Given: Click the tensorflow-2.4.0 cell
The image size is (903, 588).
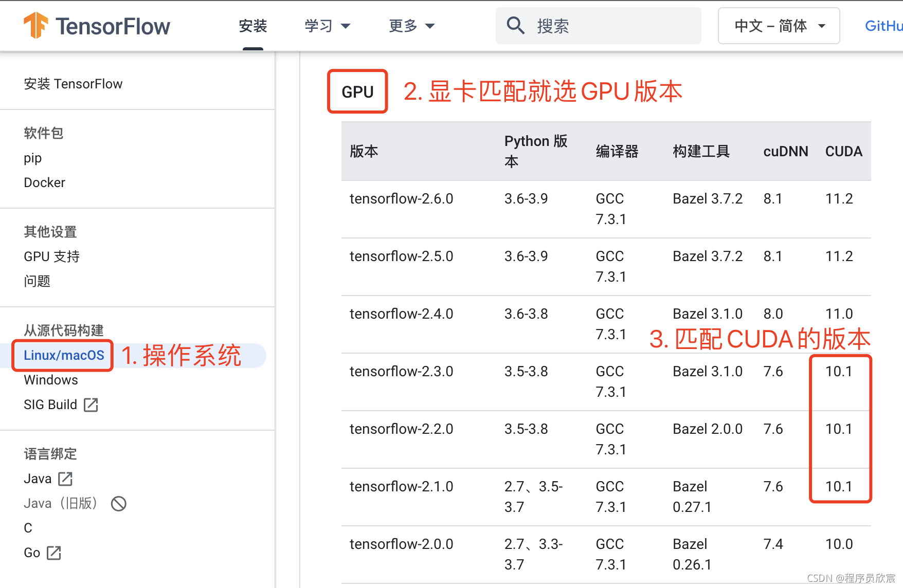Looking at the screenshot, I should pyautogui.click(x=401, y=314).
